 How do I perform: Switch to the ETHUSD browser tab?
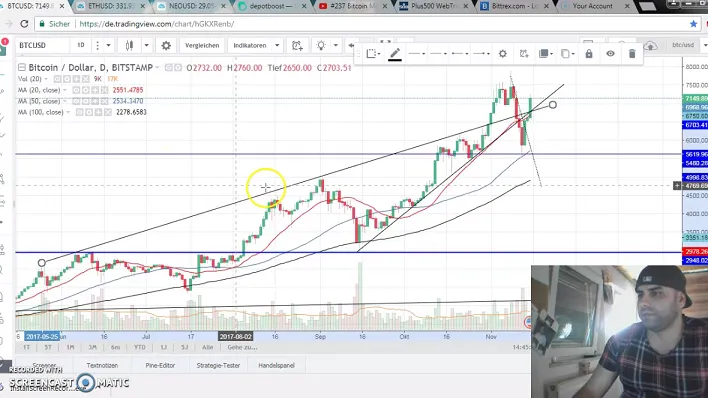[110, 6]
